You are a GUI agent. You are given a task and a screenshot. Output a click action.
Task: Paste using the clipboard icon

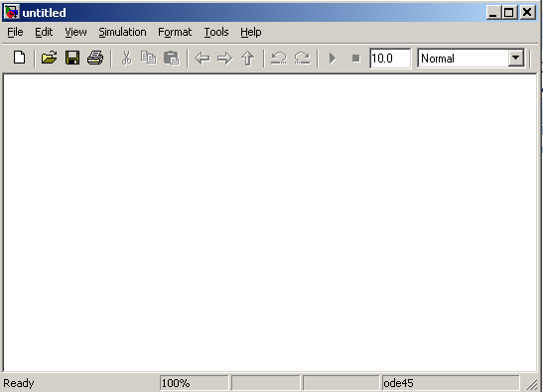point(172,58)
